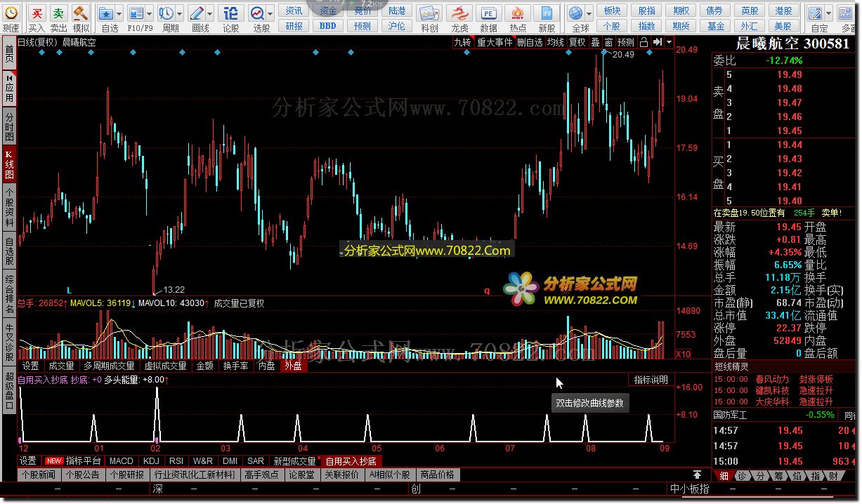Expand the F10/F9 dropdown arrow
The image size is (862, 504).
[x=149, y=13]
